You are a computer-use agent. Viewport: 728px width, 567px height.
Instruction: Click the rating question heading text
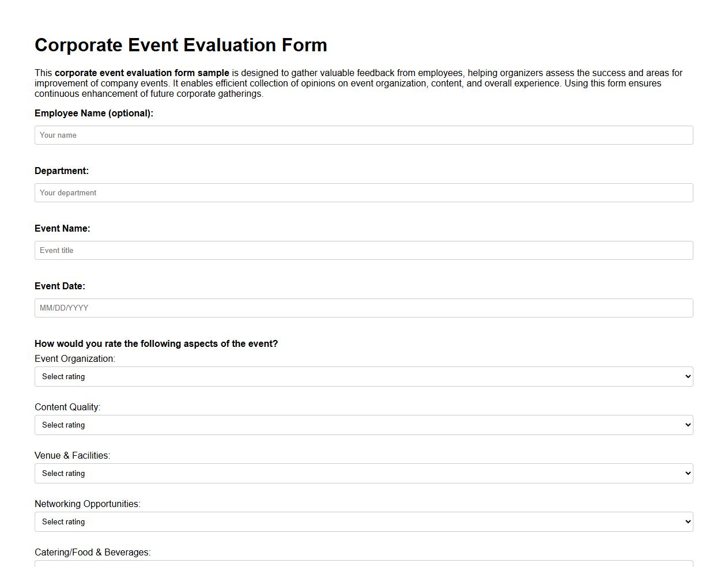point(156,343)
